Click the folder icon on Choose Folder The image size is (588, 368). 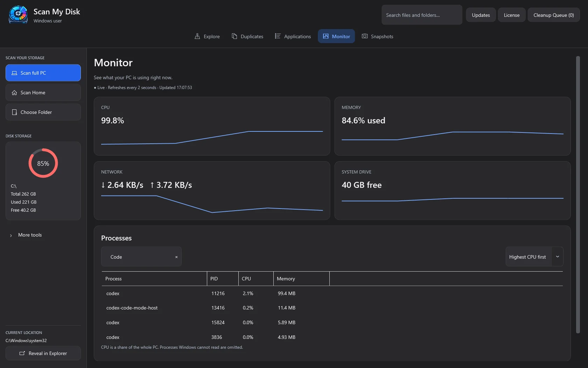click(x=14, y=112)
